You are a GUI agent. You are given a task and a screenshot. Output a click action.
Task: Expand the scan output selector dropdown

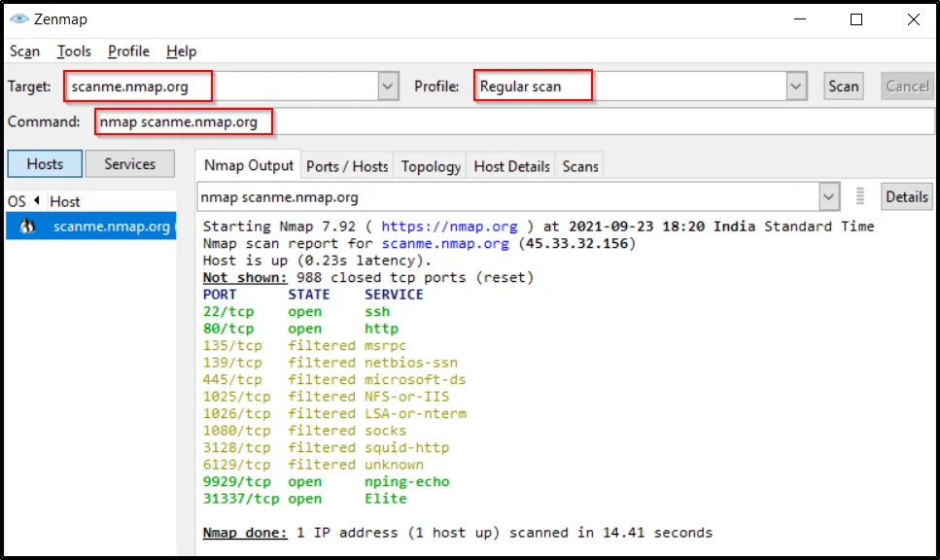829,196
